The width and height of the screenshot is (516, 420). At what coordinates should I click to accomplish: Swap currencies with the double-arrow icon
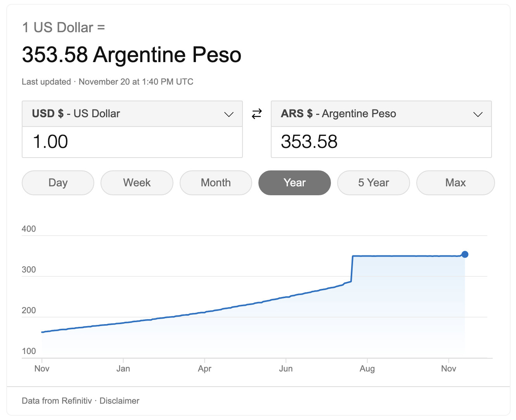coord(257,114)
